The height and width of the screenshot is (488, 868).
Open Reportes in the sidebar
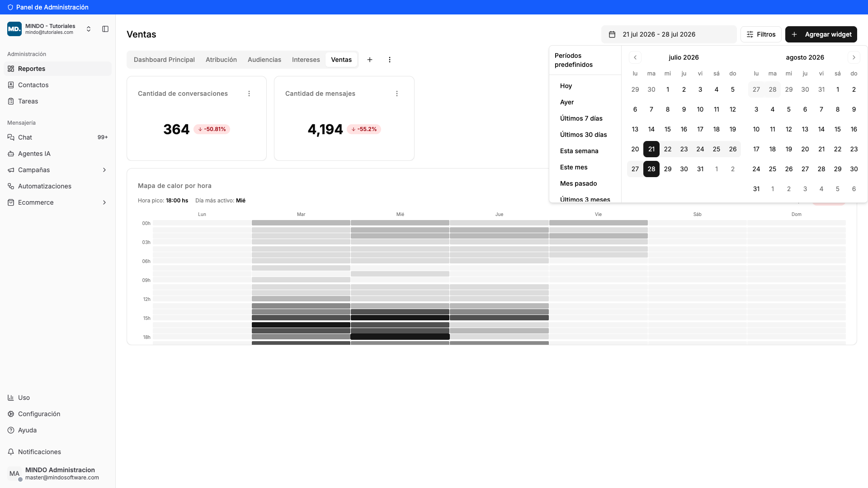click(57, 69)
